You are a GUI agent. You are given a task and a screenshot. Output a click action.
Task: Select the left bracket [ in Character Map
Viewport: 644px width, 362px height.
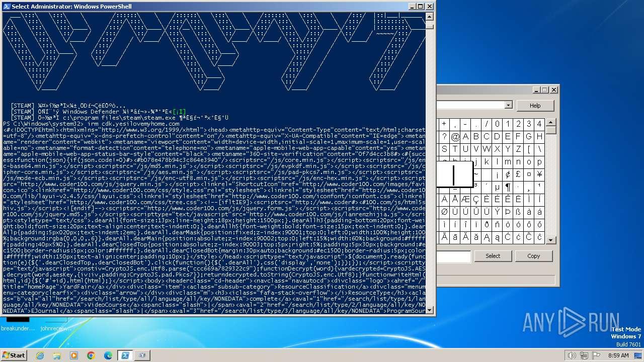click(529, 149)
